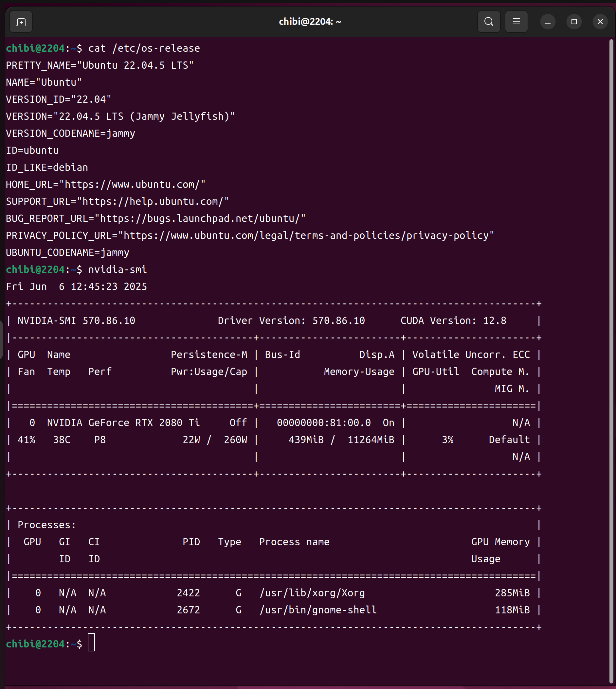This screenshot has height=689, width=616.
Task: Click the /usr/lib/xorg/Xorg process name
Action: [312, 593]
